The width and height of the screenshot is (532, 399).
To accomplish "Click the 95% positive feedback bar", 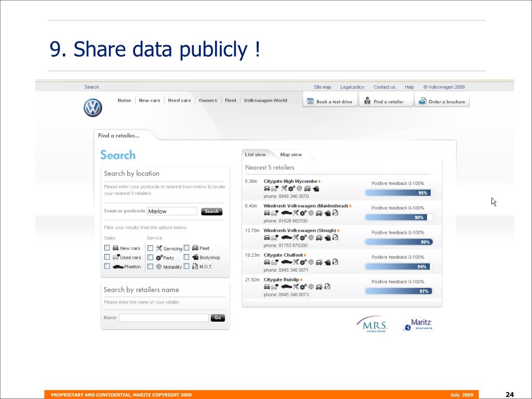I will coord(398,193).
